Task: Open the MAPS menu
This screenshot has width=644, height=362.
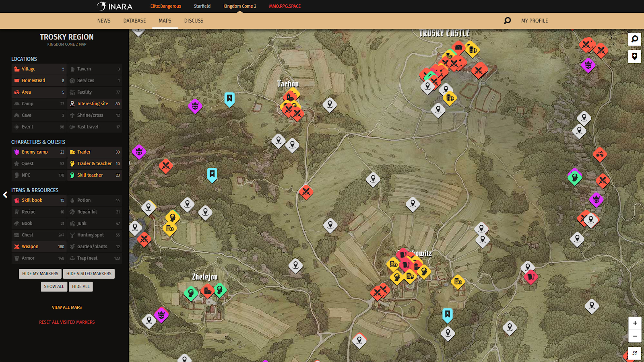Action: (x=165, y=21)
